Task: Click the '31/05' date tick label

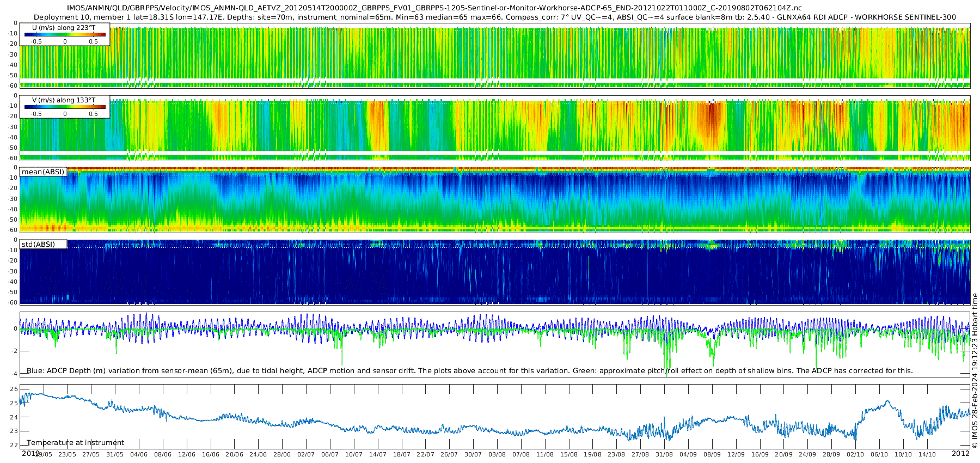Action: tap(115, 454)
